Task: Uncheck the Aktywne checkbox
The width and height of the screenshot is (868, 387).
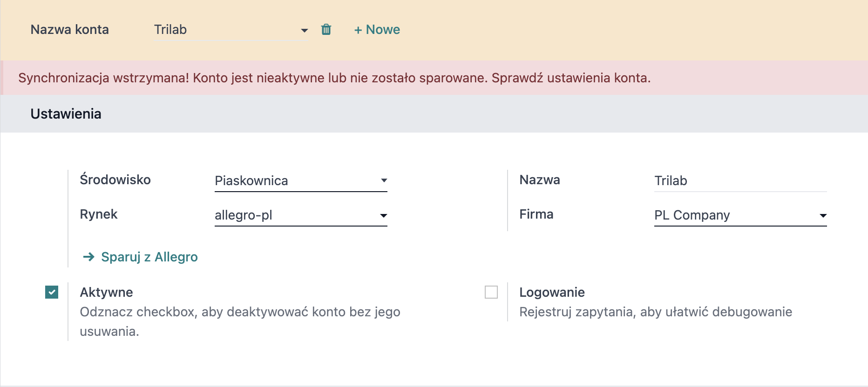Action: [52, 292]
